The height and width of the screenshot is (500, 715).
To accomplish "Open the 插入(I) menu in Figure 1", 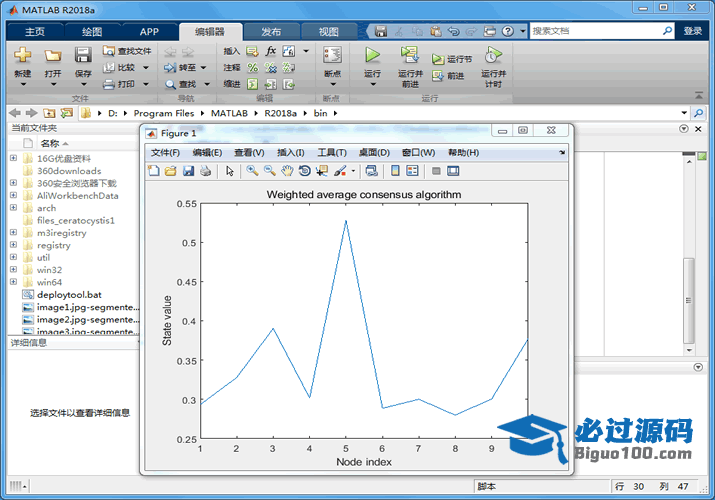I will coord(291,153).
